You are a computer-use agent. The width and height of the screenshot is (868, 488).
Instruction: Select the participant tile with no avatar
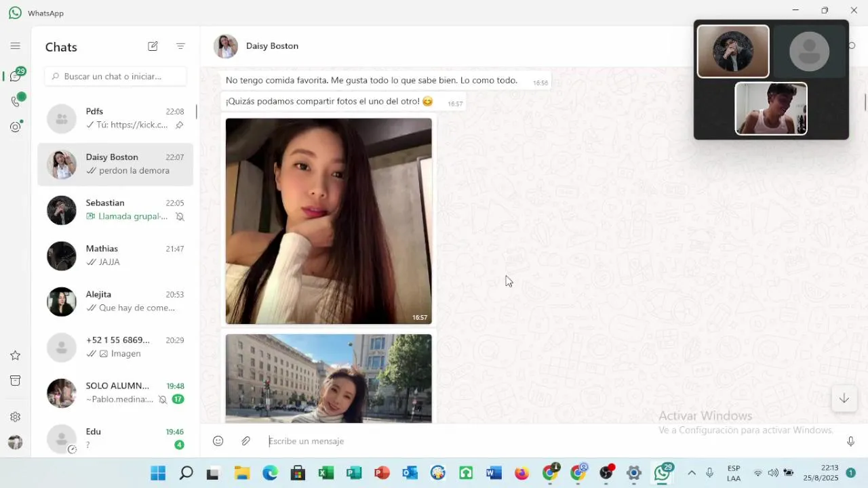point(809,52)
